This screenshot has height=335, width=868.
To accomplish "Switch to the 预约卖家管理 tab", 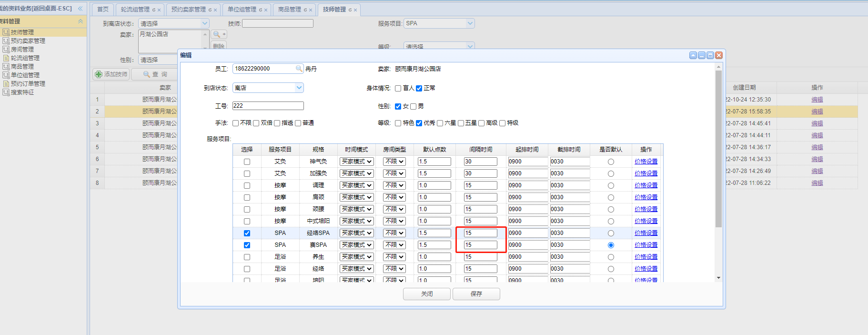I will (x=189, y=10).
